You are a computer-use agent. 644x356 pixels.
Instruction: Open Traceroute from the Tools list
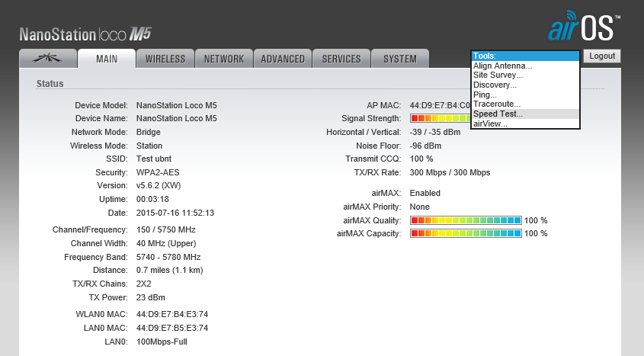(497, 104)
